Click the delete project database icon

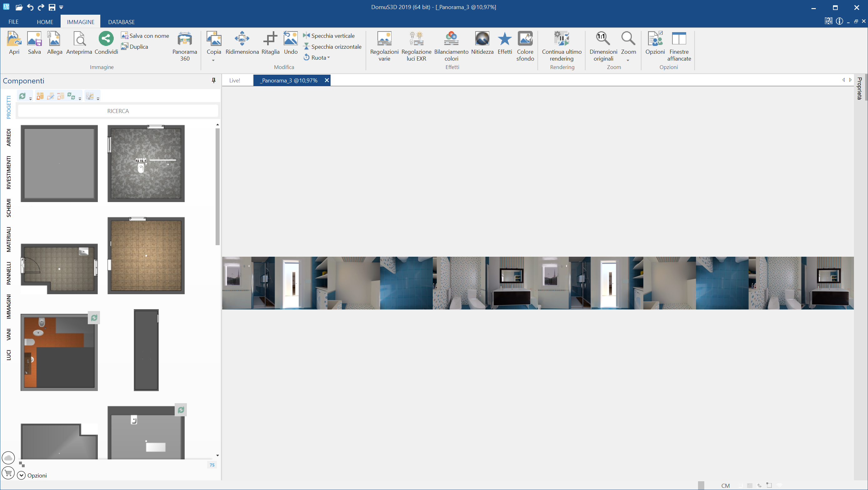coord(61,96)
